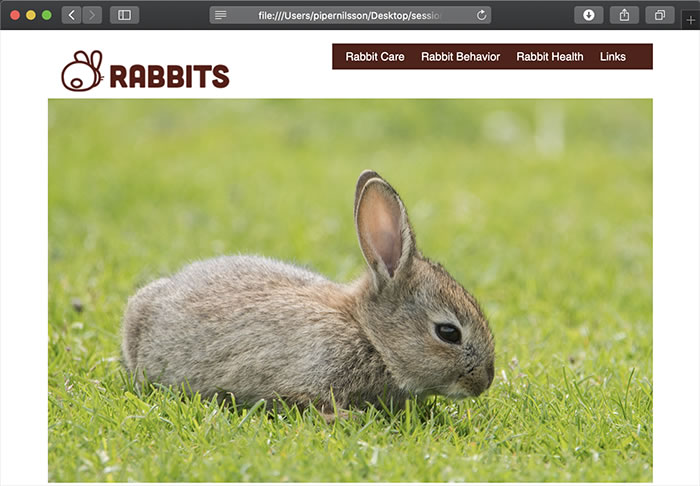
Task: Enter full screen with green button
Action: click(47, 15)
